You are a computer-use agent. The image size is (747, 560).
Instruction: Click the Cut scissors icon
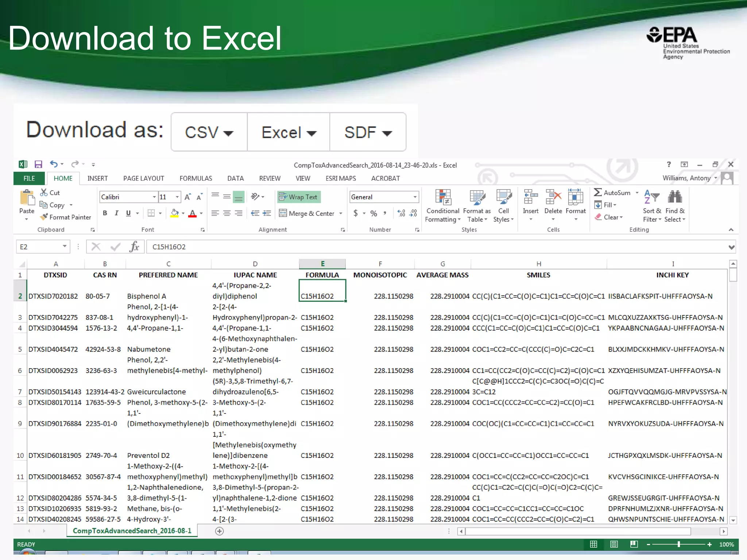coord(44,192)
